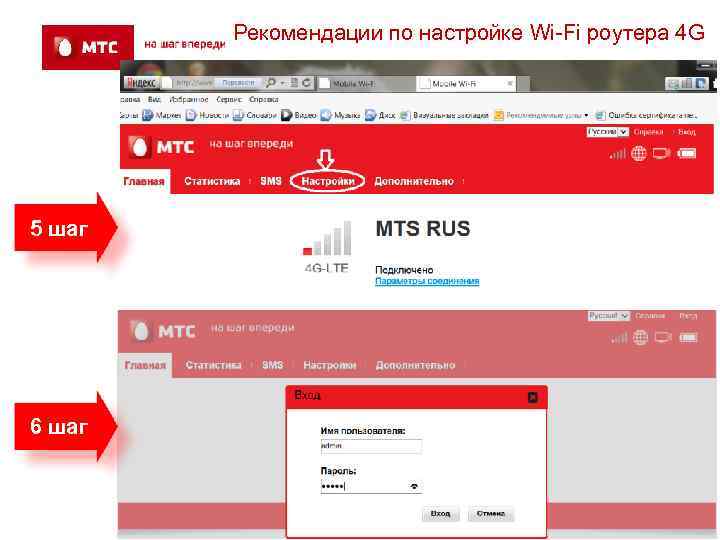Image resolution: width=720 pixels, height=540 pixels.
Task: Close the active Mobile Wi-Fi browser tab
Action: coord(509,83)
